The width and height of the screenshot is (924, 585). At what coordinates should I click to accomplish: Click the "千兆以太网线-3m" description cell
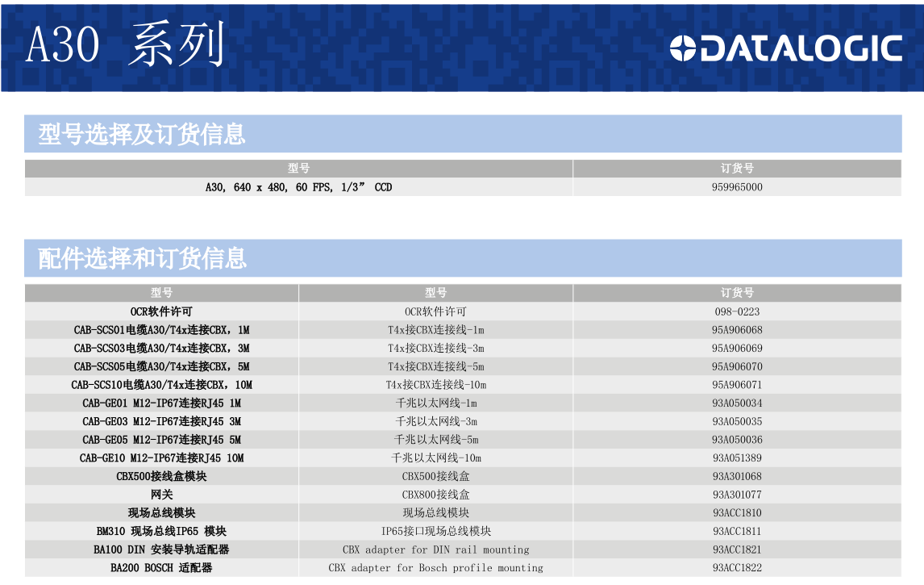(435, 421)
